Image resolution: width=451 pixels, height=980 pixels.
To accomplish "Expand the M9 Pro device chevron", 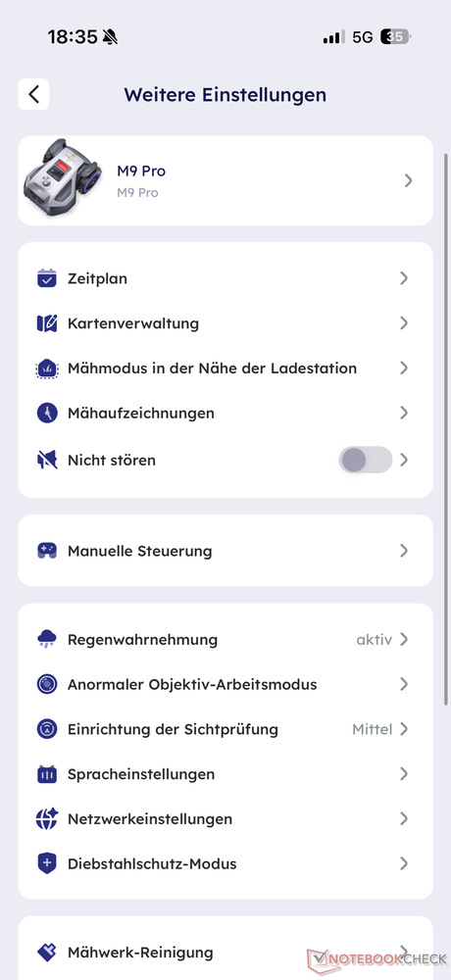I will [408, 180].
